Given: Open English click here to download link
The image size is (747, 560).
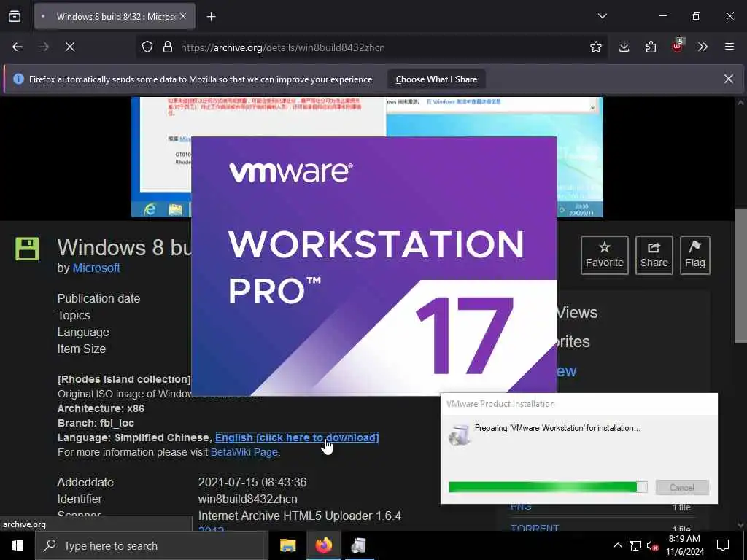Looking at the screenshot, I should pos(297,437).
